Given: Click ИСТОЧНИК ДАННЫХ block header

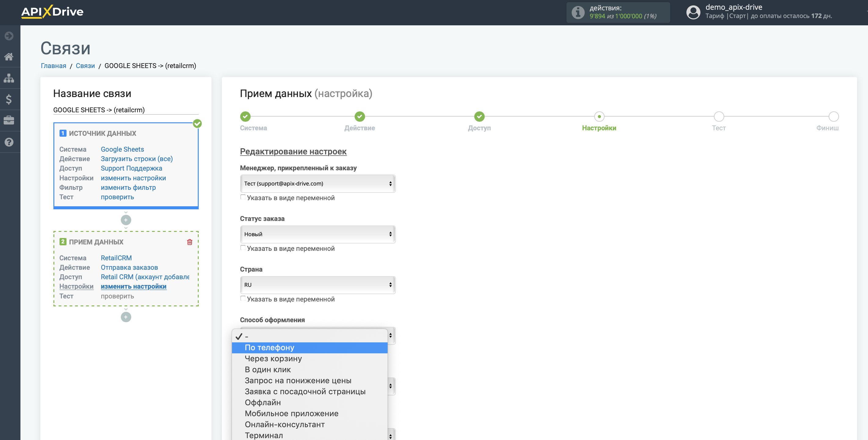Looking at the screenshot, I should click(x=103, y=133).
